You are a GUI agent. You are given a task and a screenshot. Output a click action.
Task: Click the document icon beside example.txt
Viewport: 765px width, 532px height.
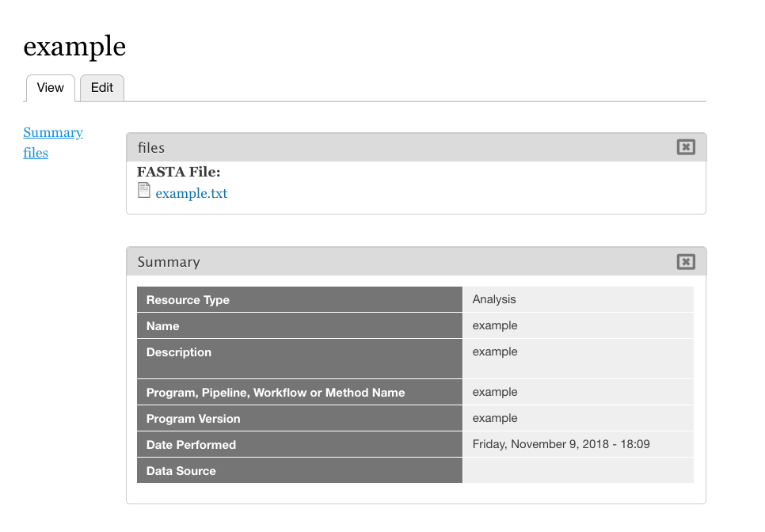point(144,191)
